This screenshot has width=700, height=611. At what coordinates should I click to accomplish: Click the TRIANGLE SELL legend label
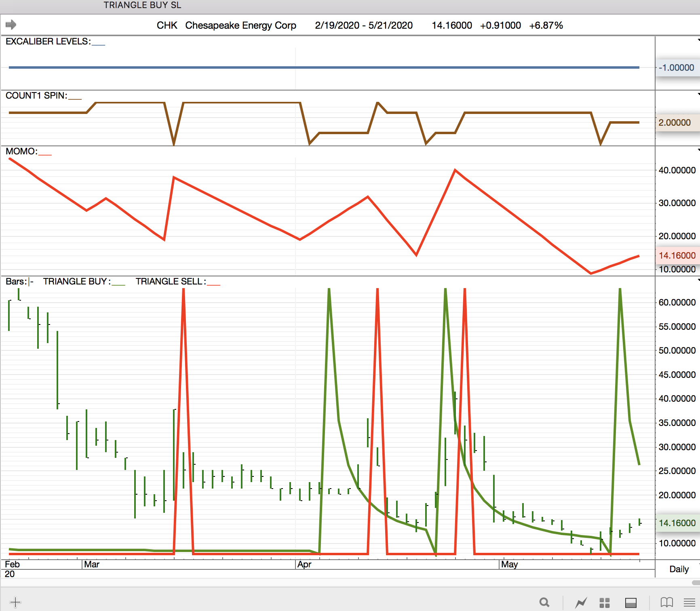pos(171,281)
